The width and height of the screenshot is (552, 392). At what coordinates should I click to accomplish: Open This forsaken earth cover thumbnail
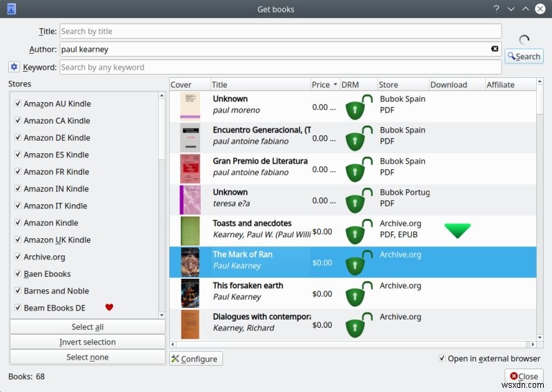190,293
